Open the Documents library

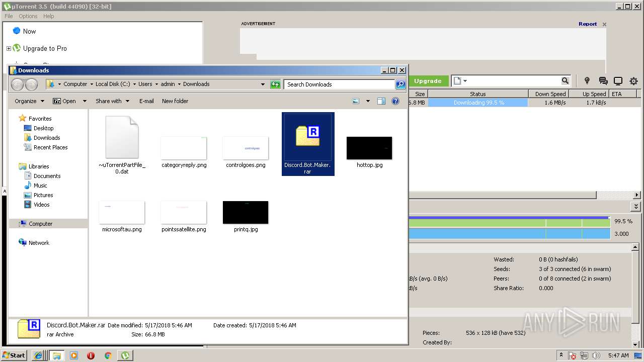[43, 176]
